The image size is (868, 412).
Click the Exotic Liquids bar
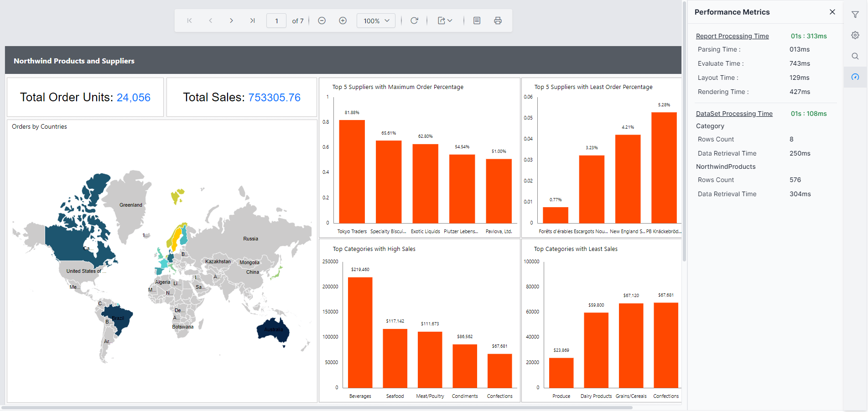(425, 183)
